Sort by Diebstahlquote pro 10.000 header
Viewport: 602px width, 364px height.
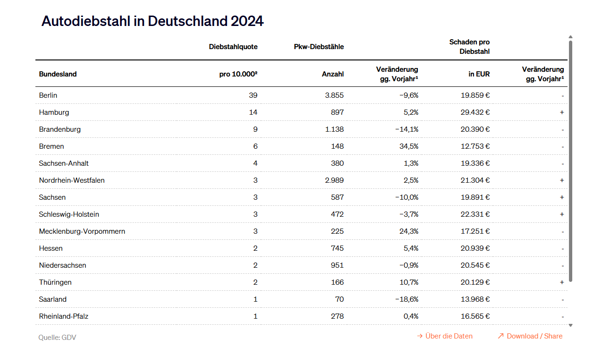pyautogui.click(x=238, y=74)
